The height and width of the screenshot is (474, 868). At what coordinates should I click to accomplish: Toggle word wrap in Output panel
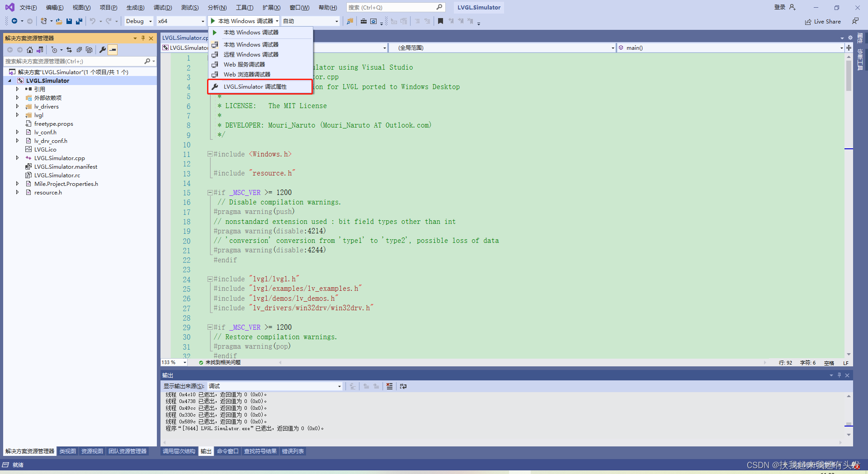point(403,386)
